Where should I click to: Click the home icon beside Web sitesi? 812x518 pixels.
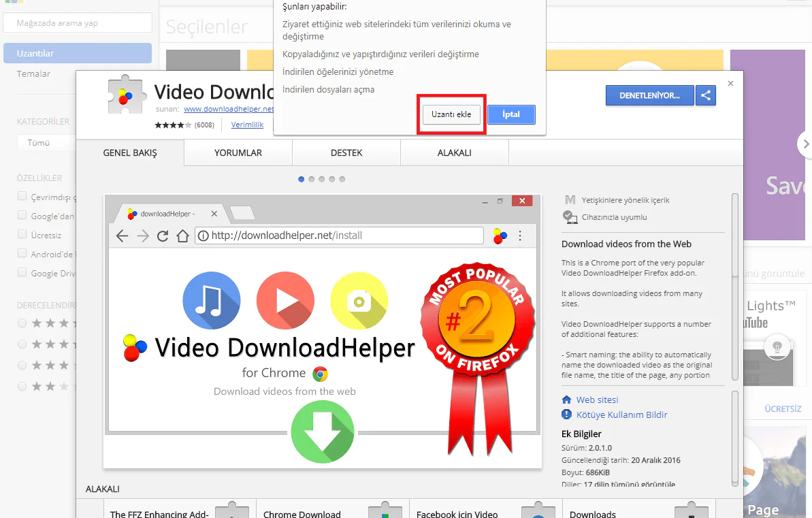566,400
